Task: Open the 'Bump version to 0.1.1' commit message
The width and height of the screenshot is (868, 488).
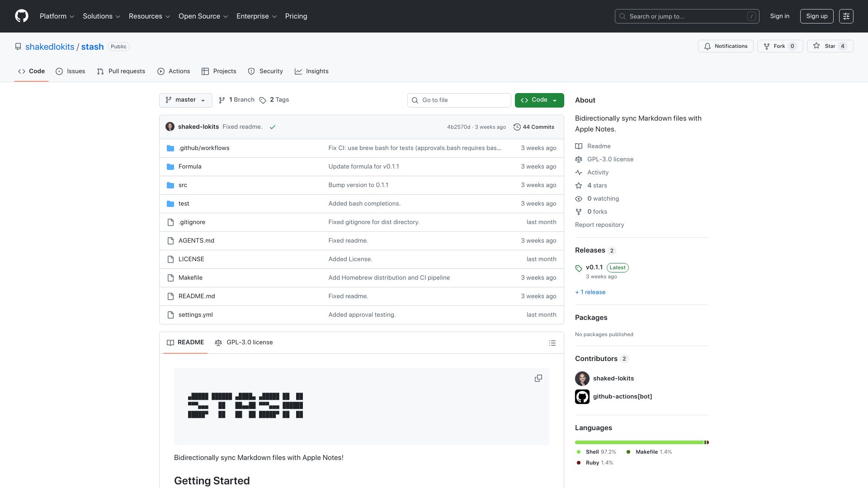Action: [359, 185]
